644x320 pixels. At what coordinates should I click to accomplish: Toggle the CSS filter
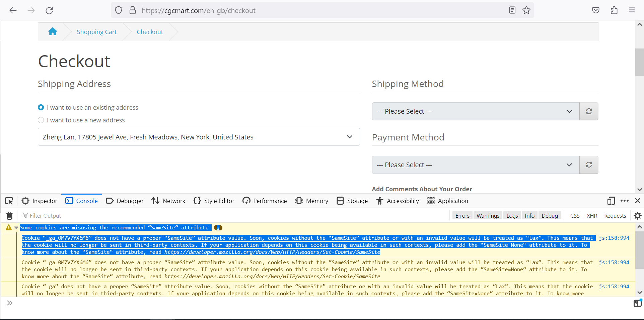[x=575, y=216]
